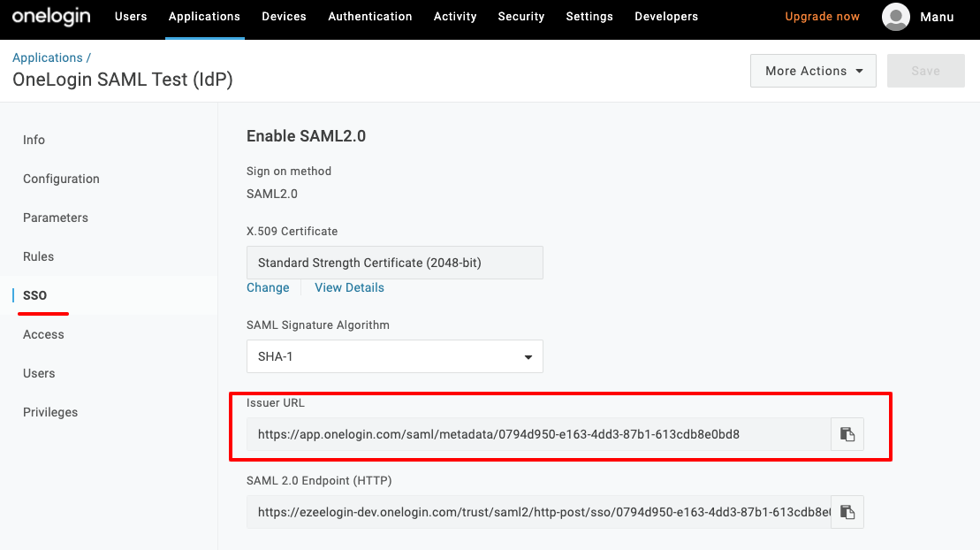Viewport: 980px width, 550px height.
Task: Open the Activity top menu
Action: coord(455,17)
